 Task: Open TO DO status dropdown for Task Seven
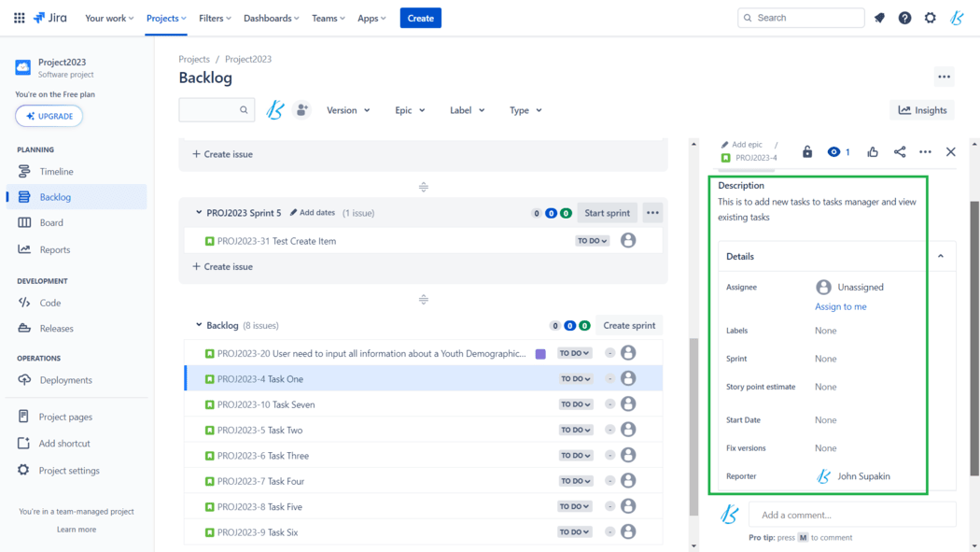coord(575,404)
